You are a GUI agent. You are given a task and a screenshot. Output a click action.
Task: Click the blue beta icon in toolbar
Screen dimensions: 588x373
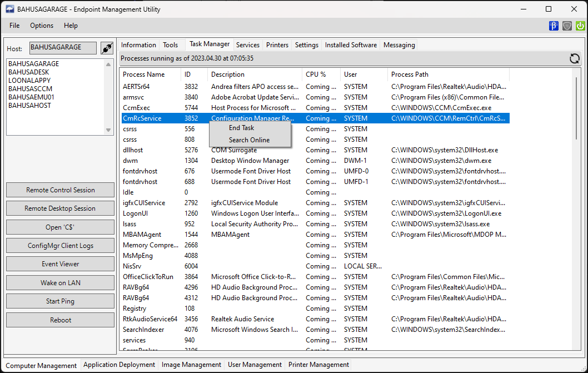[x=554, y=26]
